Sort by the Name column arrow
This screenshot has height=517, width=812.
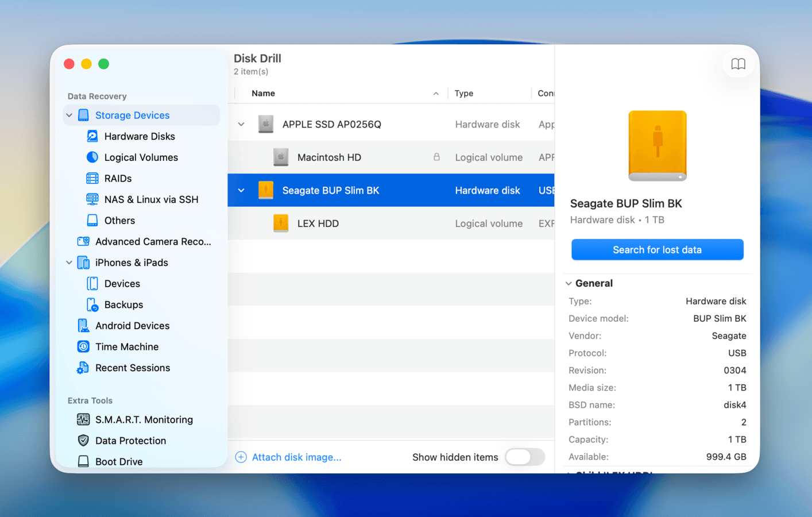click(x=436, y=94)
